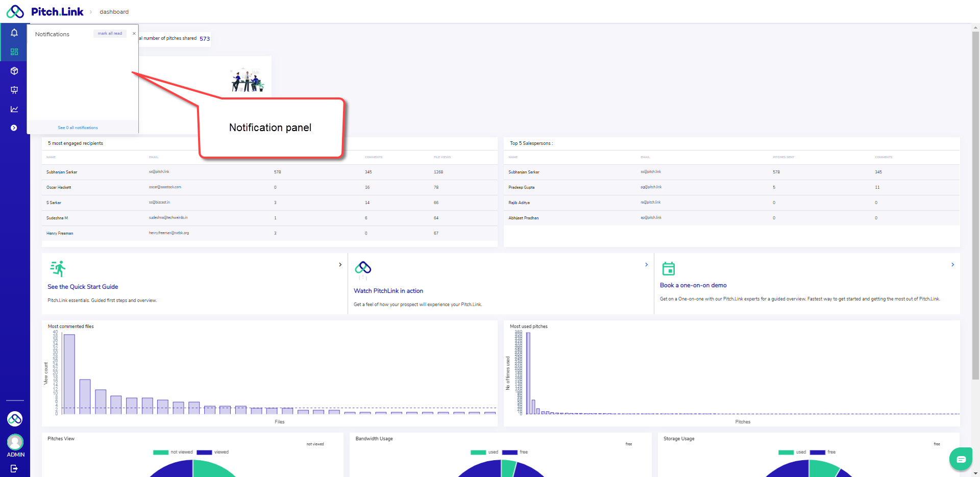980x477 pixels.
Task: Click 'mark all read' in Notifications
Action: coord(110,34)
